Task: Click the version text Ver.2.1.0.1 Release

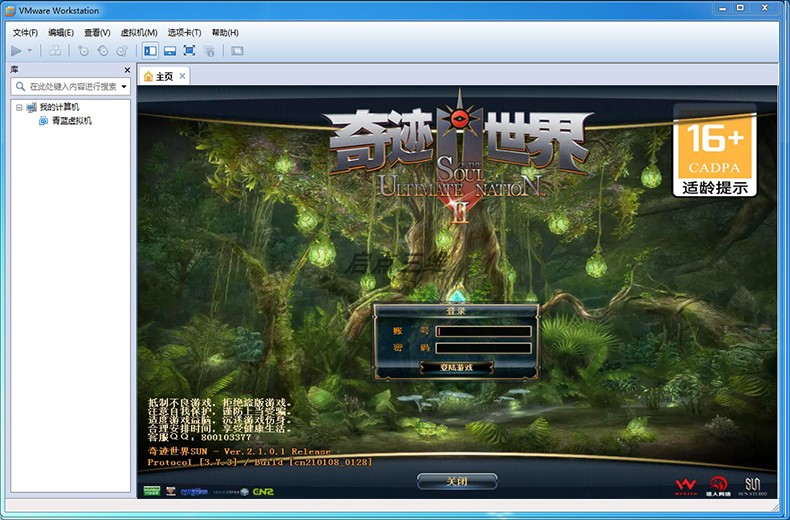Action: coord(277,451)
